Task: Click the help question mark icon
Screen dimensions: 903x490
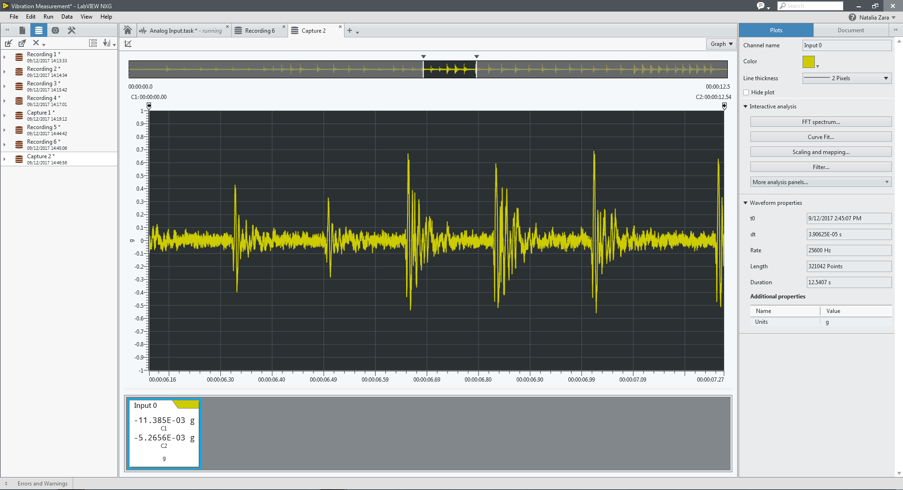Action: [852, 17]
